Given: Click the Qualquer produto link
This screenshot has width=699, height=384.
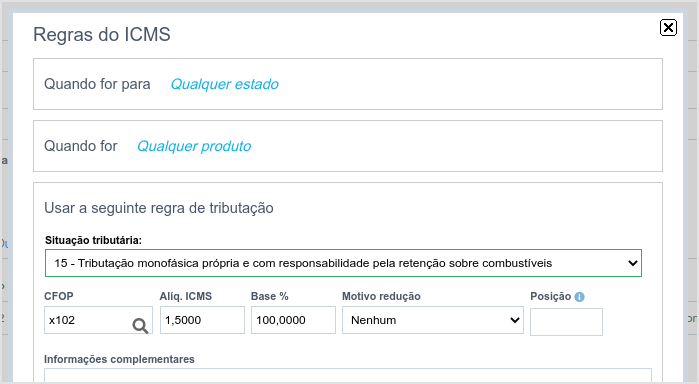Looking at the screenshot, I should click(x=194, y=146).
